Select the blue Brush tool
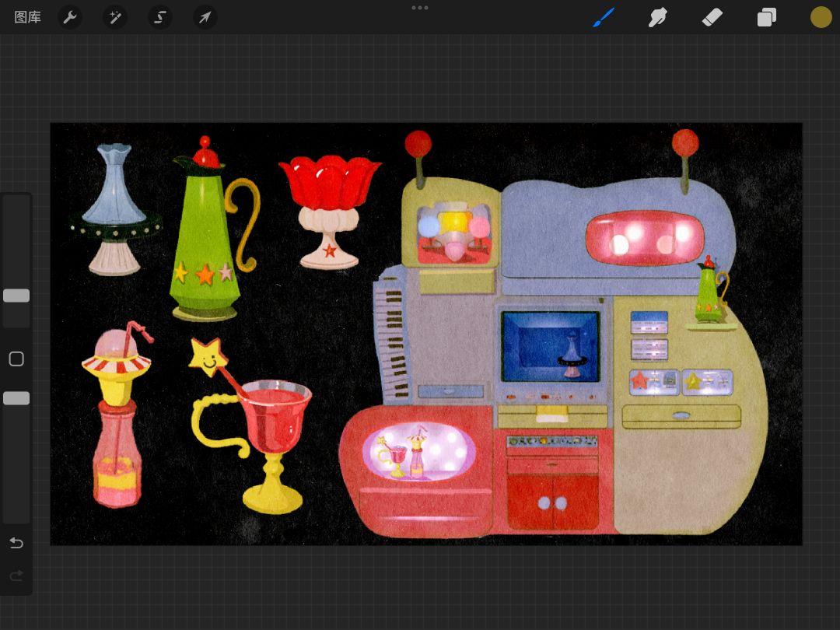This screenshot has height=630, width=840. [x=604, y=17]
